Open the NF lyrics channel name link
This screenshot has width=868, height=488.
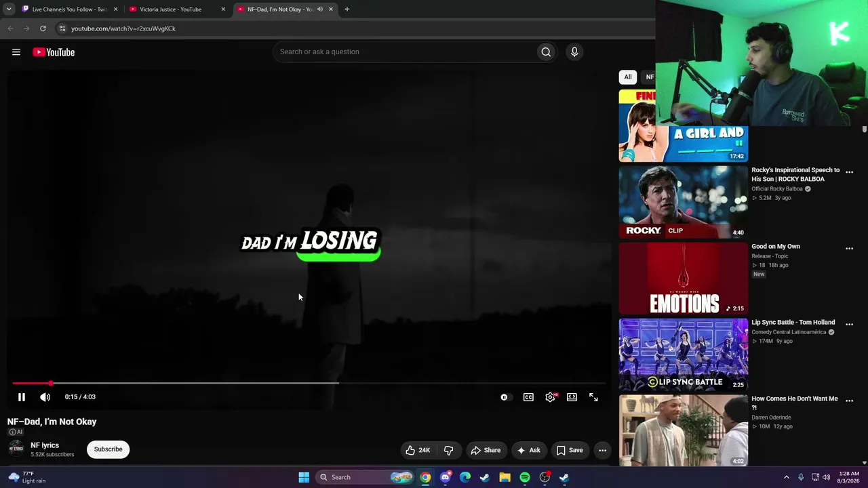coord(45,445)
